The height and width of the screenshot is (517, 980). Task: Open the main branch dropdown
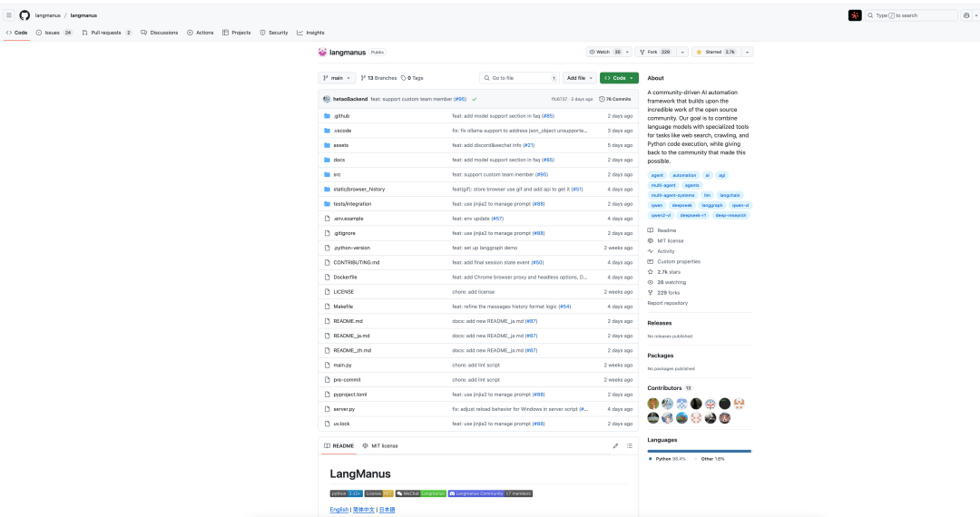[x=337, y=78]
